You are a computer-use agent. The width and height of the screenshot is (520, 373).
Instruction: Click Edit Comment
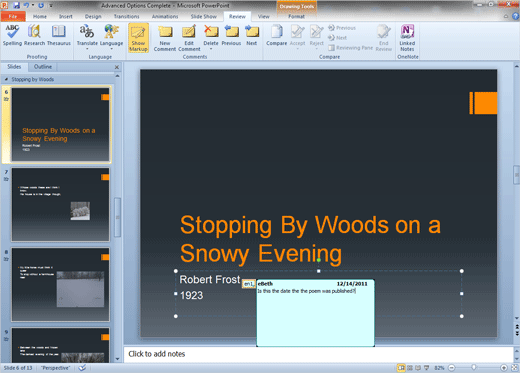pyautogui.click(x=189, y=38)
